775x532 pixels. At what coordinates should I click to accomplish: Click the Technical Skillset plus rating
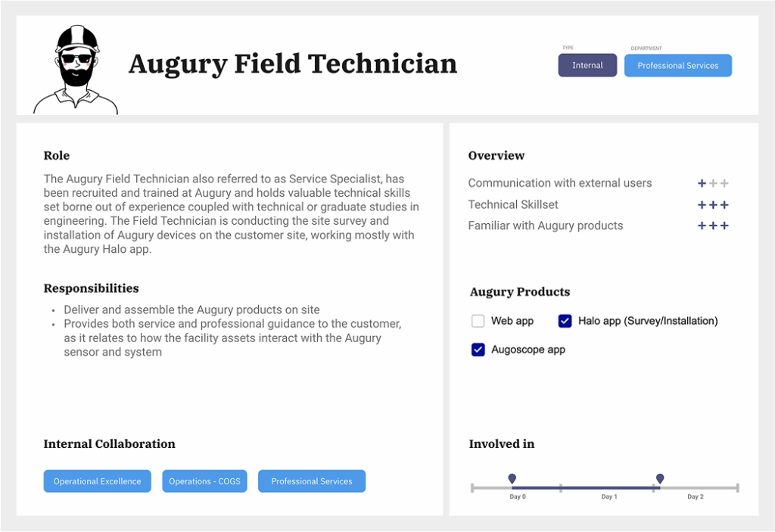click(713, 204)
